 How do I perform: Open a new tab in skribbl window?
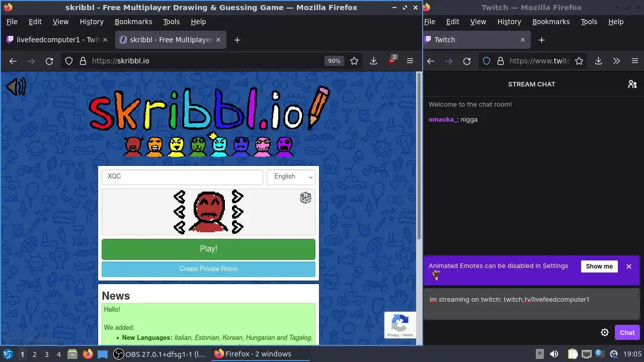click(237, 40)
